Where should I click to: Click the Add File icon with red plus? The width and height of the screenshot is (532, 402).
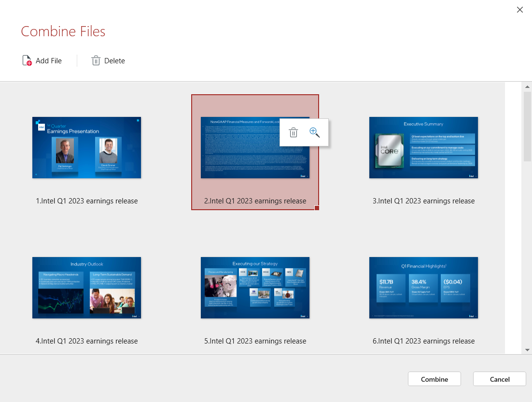(x=27, y=60)
